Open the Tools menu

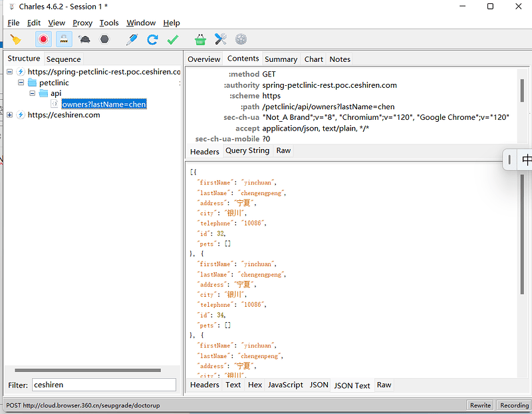tap(109, 23)
